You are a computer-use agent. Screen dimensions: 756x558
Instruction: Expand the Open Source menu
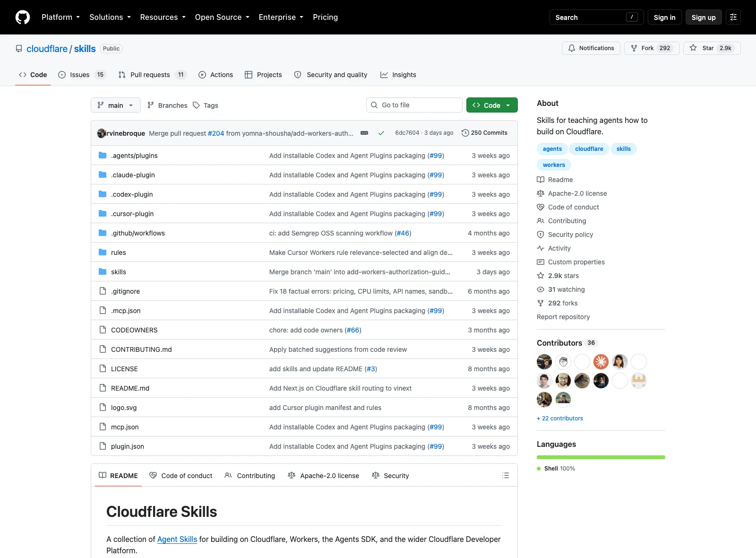(x=222, y=17)
